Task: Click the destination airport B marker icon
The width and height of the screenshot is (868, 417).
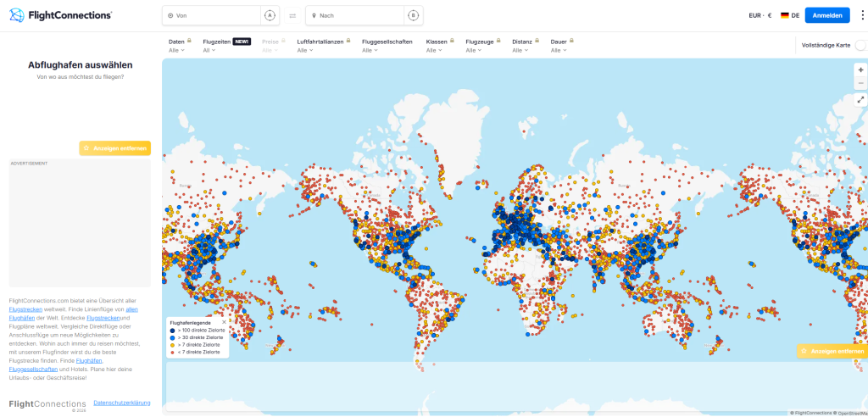Action: coord(413,15)
